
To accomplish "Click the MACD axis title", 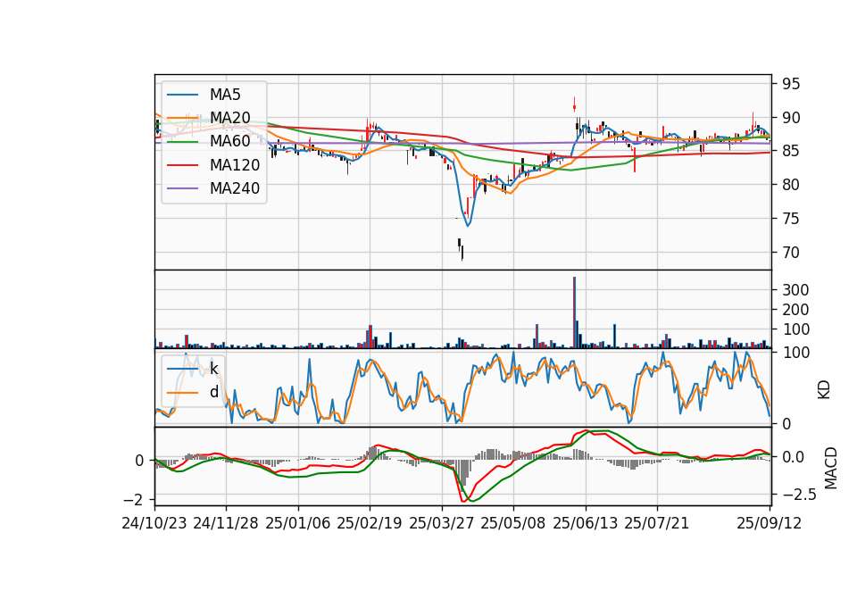I will click(831, 469).
